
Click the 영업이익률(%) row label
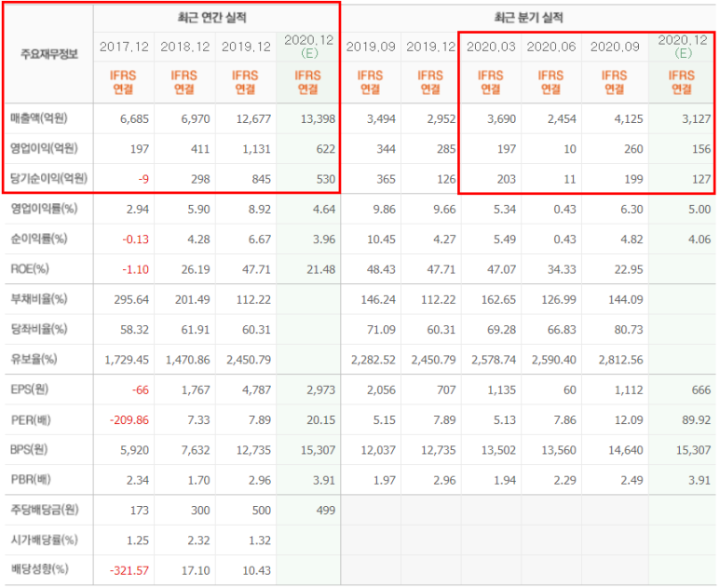point(44,209)
